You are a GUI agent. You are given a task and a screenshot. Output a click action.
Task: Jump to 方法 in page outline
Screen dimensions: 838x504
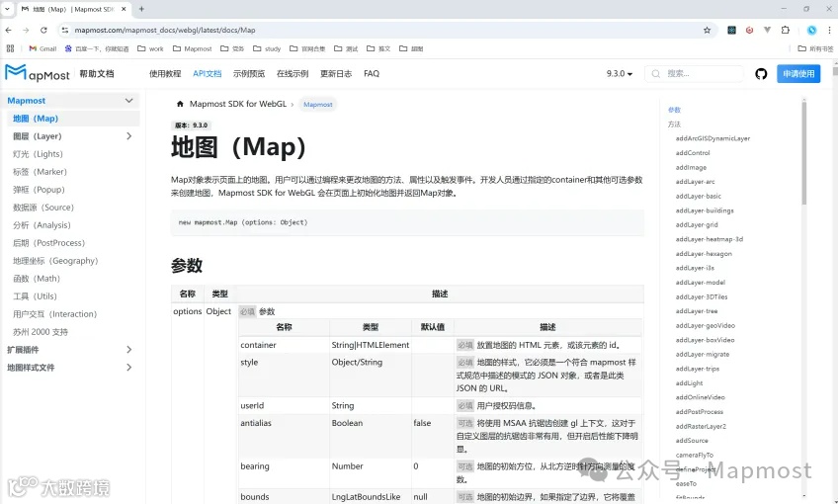point(674,124)
